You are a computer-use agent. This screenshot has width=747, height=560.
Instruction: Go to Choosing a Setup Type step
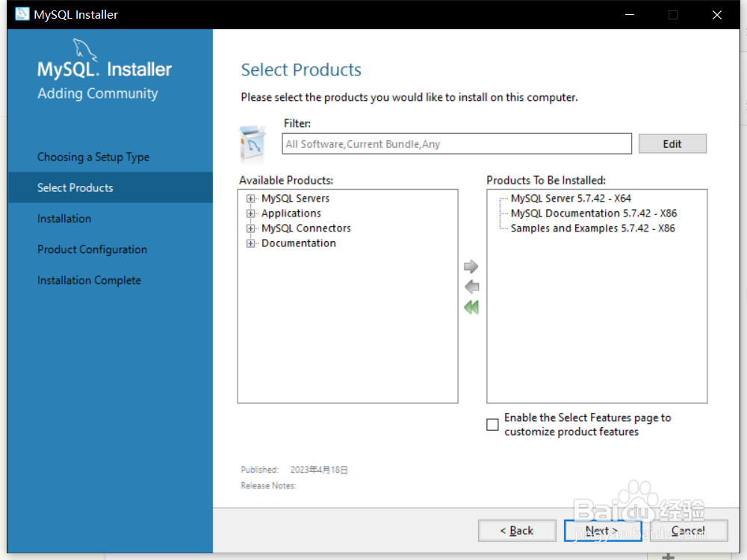click(x=93, y=157)
